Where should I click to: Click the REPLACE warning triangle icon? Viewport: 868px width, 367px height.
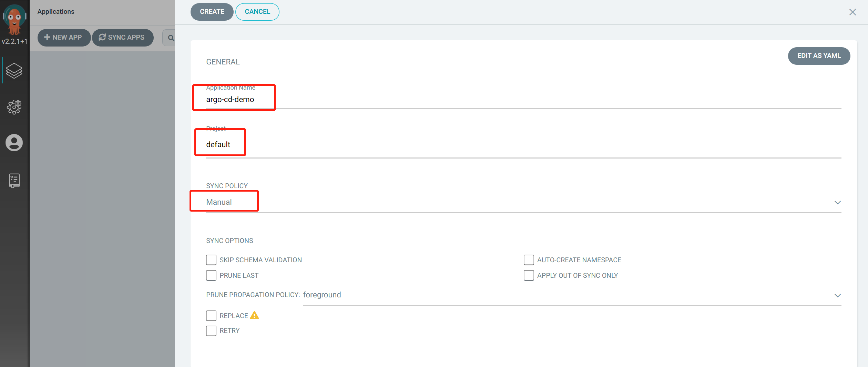coord(254,315)
